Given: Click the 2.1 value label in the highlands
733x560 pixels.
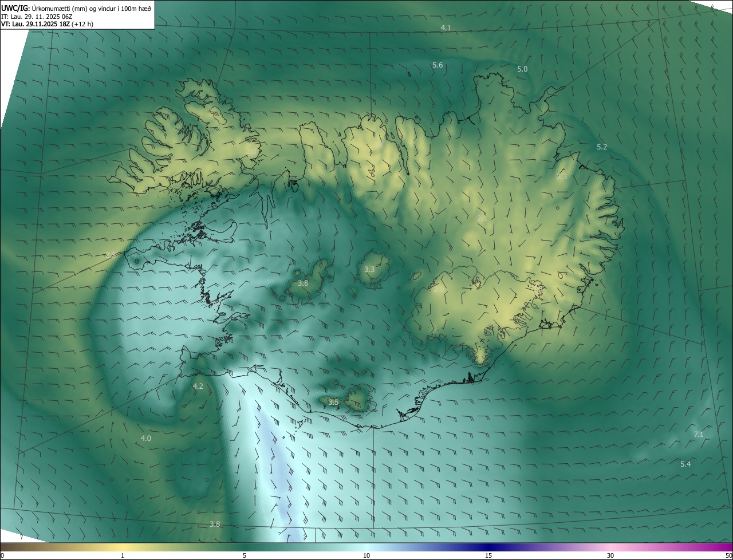Looking at the screenshot, I should [x=482, y=218].
